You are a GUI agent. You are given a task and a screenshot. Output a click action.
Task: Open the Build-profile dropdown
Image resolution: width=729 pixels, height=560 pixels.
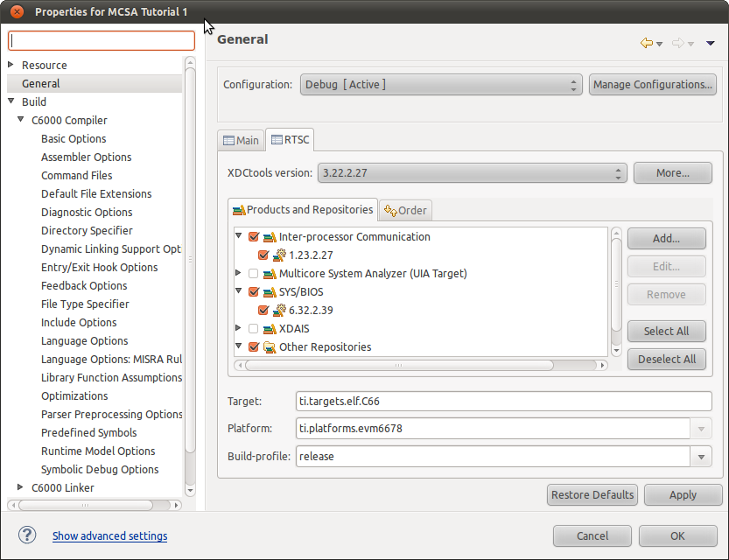[x=700, y=456]
